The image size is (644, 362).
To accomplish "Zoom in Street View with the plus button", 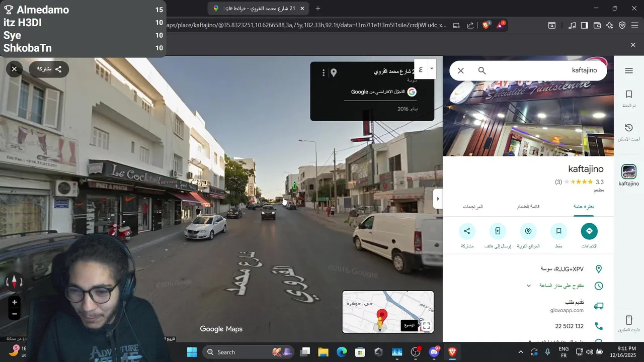I will coord(14,302).
